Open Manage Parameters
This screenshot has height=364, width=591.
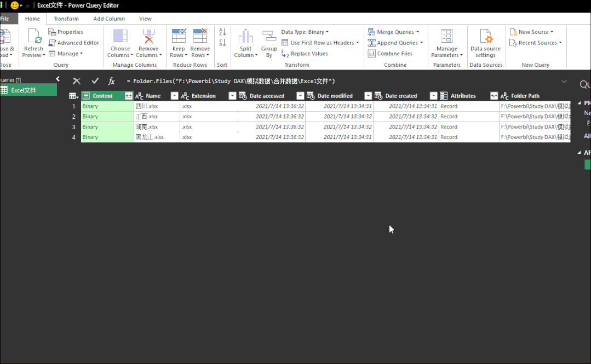(x=446, y=44)
